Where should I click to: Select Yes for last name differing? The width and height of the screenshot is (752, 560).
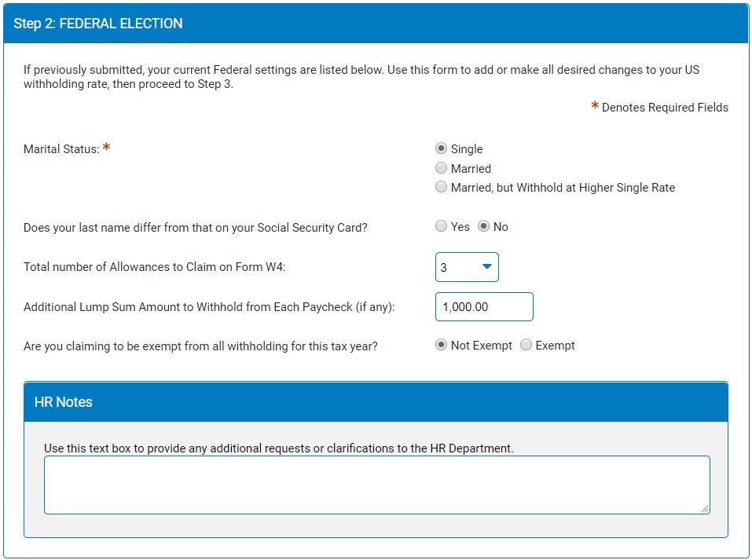tap(441, 226)
